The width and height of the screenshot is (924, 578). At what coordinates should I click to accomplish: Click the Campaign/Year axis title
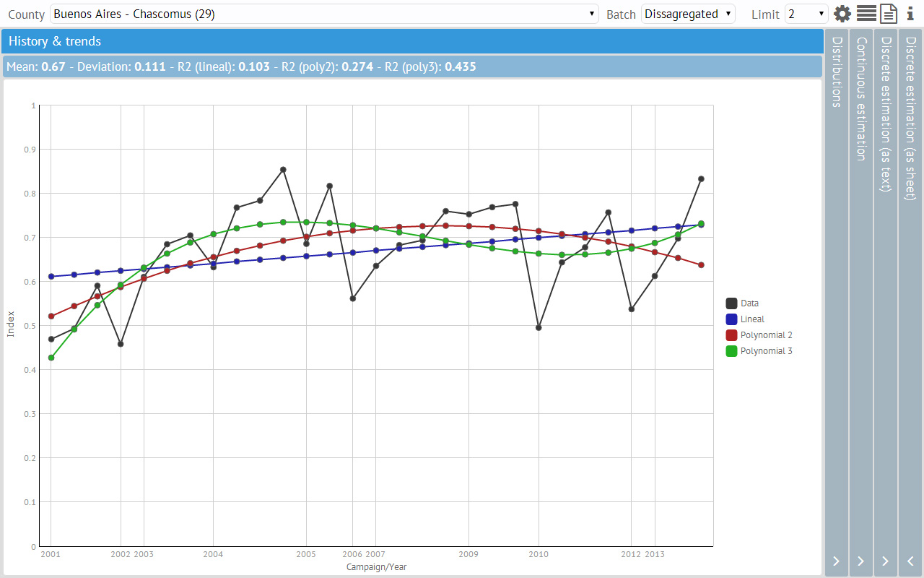click(376, 567)
